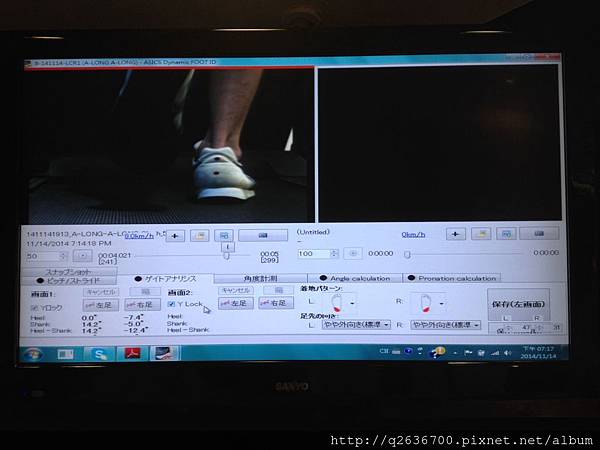Click the スナップショット button
Image resolution: width=600 pixels, height=450 pixels.
coord(69,272)
